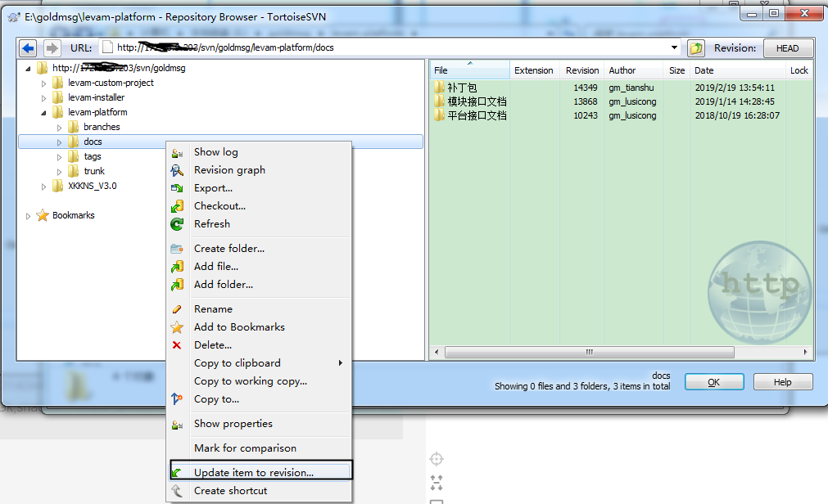Click the Add file icon
This screenshot has width=828, height=504.
[x=177, y=267]
